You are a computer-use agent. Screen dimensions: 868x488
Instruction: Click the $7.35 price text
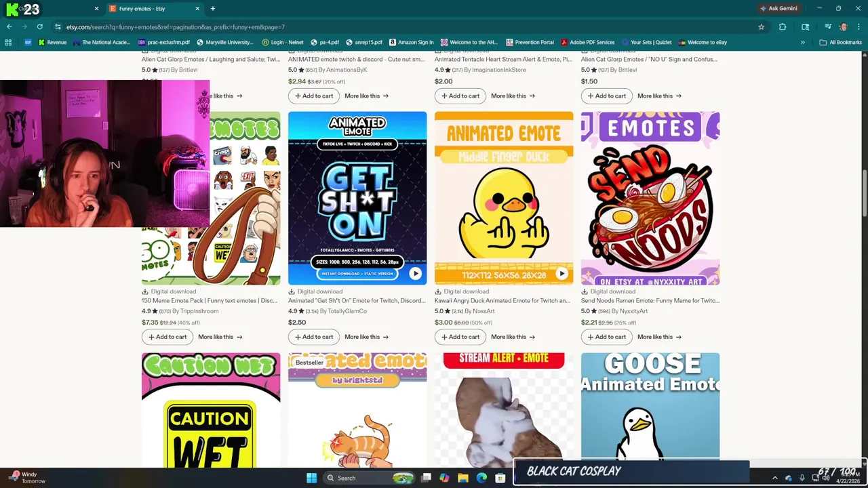[x=150, y=323]
